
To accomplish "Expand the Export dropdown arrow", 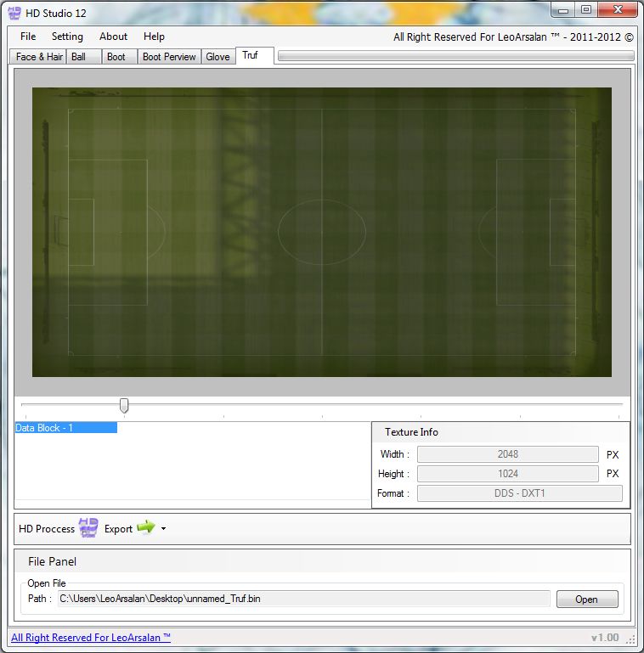I will coord(163,529).
